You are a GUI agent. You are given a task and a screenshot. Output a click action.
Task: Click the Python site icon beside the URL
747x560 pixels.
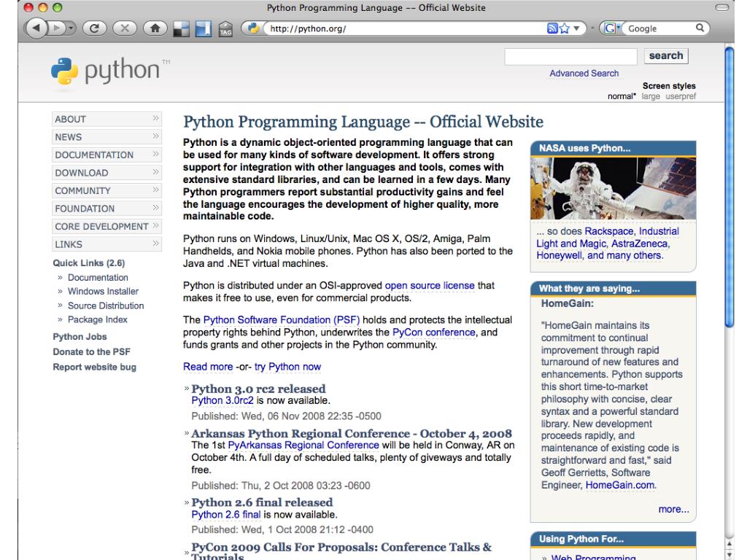point(253,28)
